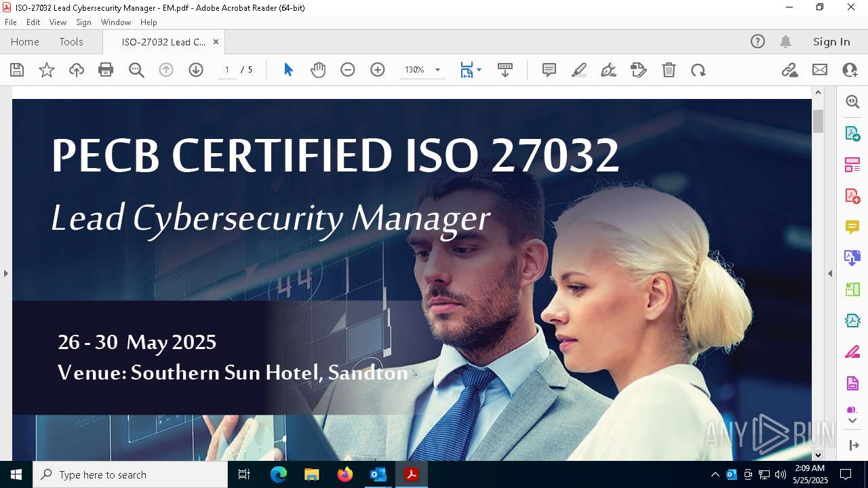Activate the arrow selection tool
The image size is (868, 488).
(288, 70)
